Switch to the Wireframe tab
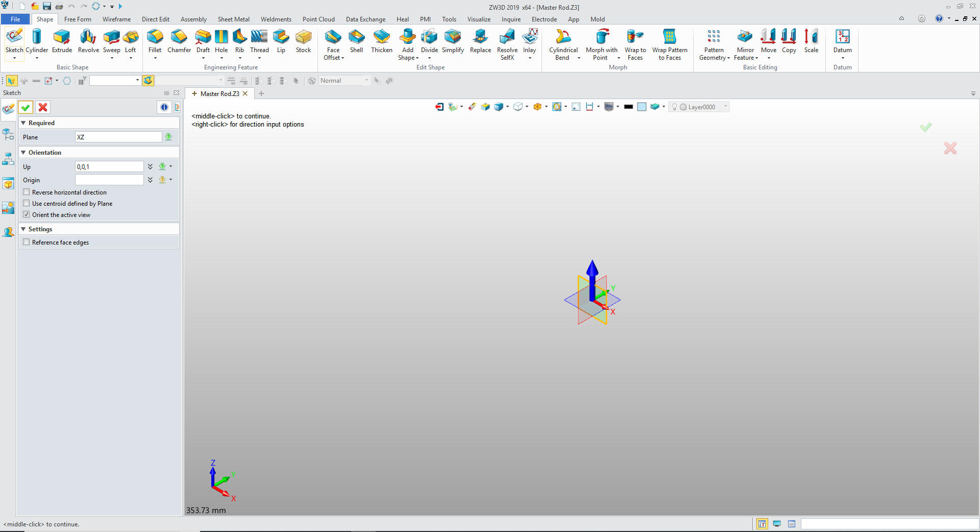This screenshot has width=980, height=532. point(116,19)
